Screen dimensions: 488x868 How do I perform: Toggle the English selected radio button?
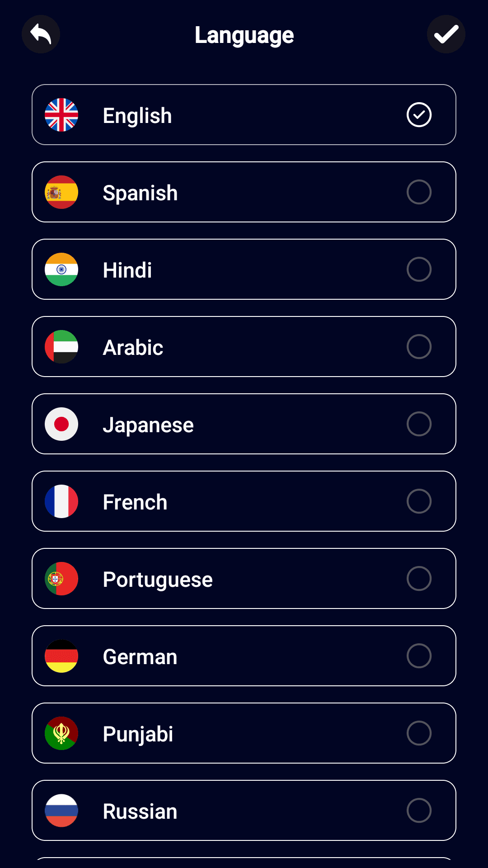pyautogui.click(x=419, y=115)
